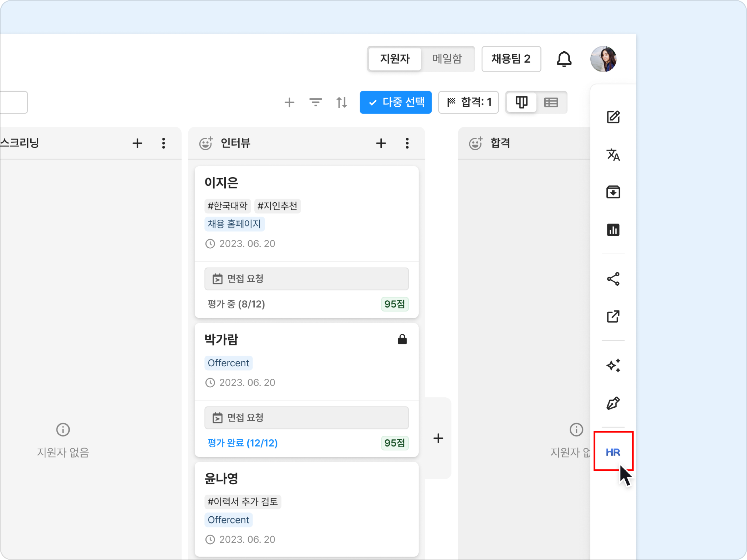Click the archive download box icon
Viewport: 747px width, 560px height.
(613, 192)
